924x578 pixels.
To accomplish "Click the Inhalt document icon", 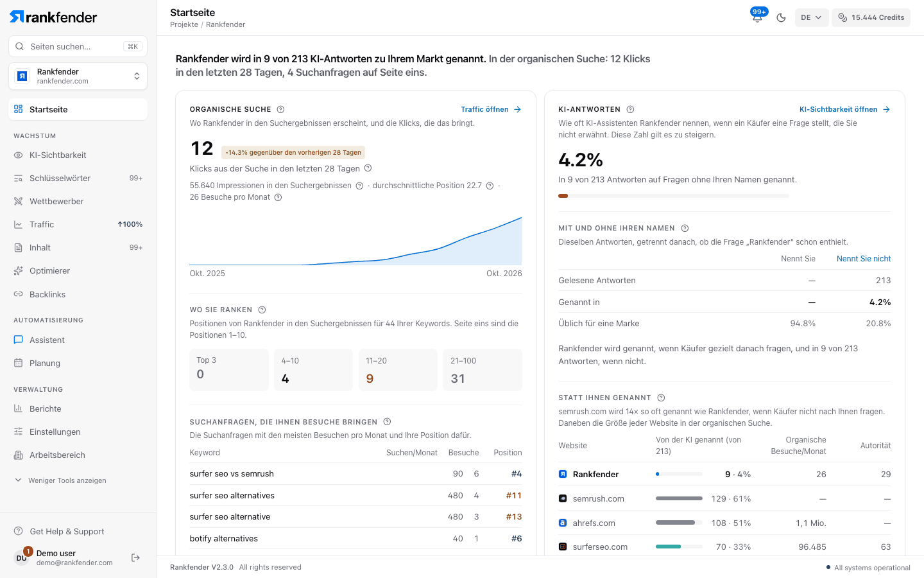I will tap(18, 247).
